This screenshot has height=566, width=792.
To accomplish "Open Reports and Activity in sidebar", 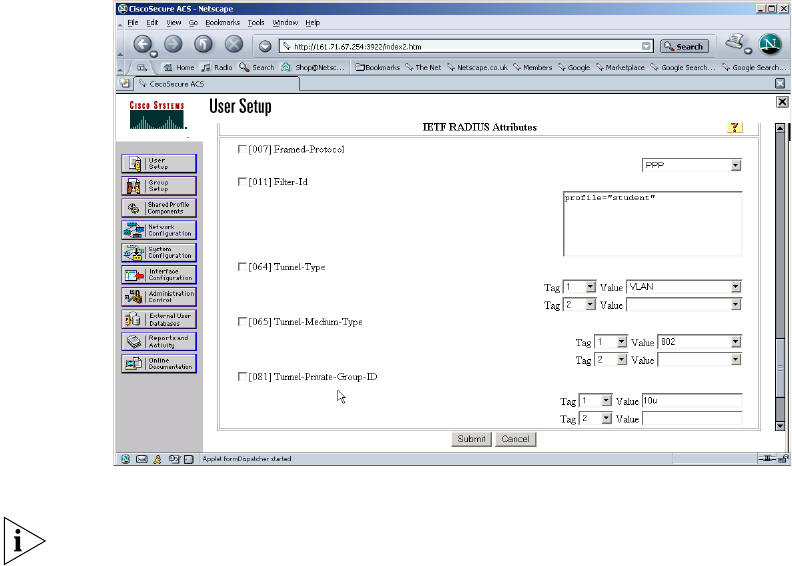I will coord(159,341).
